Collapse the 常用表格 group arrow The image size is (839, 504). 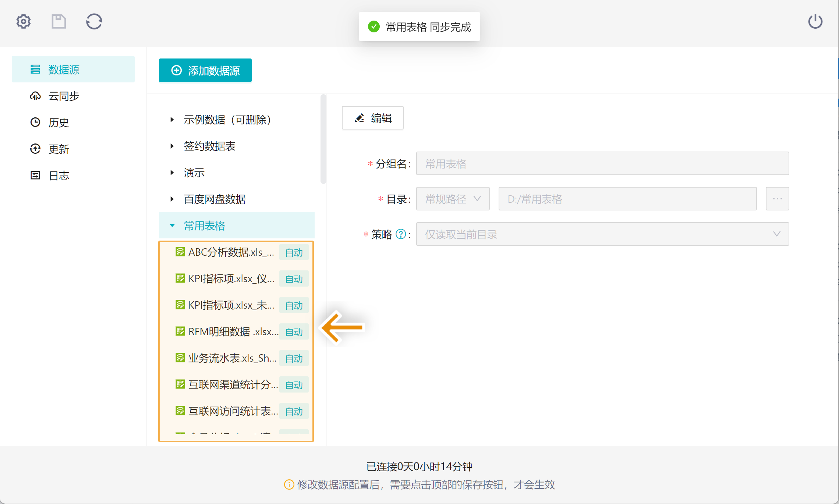point(172,226)
